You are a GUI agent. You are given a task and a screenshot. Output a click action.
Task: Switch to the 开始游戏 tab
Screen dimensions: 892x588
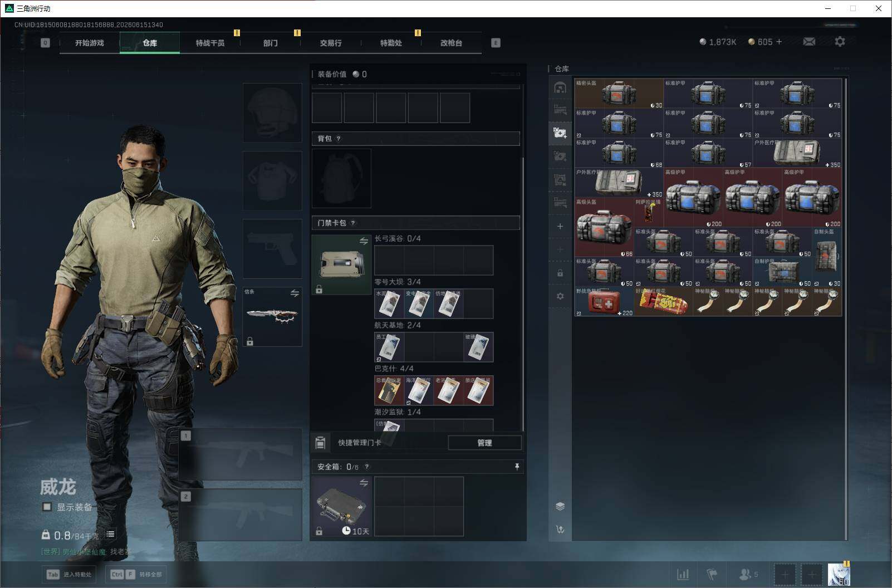90,43
